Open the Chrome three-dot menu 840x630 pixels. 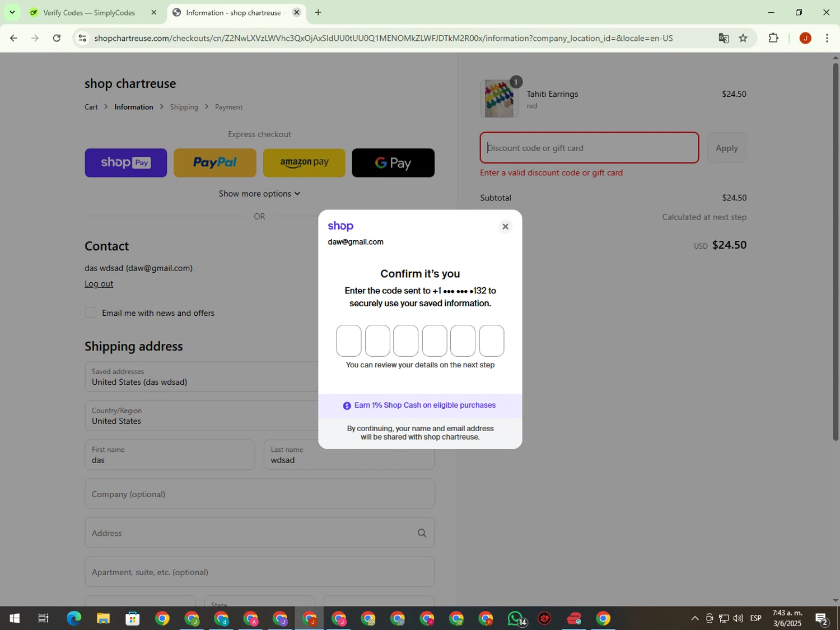(827, 38)
